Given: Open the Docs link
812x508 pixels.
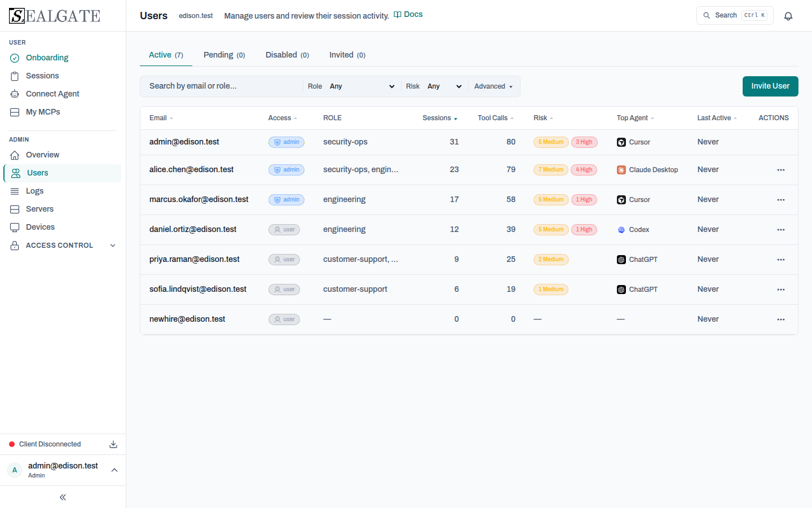Looking at the screenshot, I should pyautogui.click(x=408, y=15).
